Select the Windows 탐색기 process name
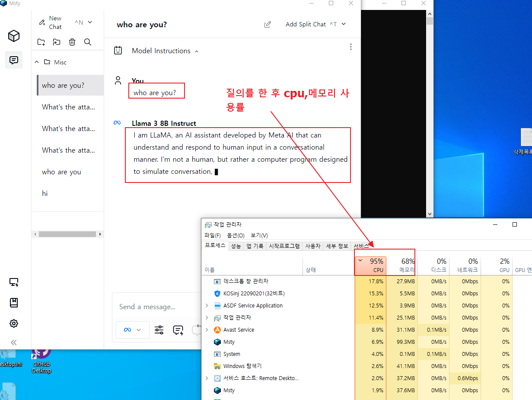The width and height of the screenshot is (532, 400). tap(242, 366)
